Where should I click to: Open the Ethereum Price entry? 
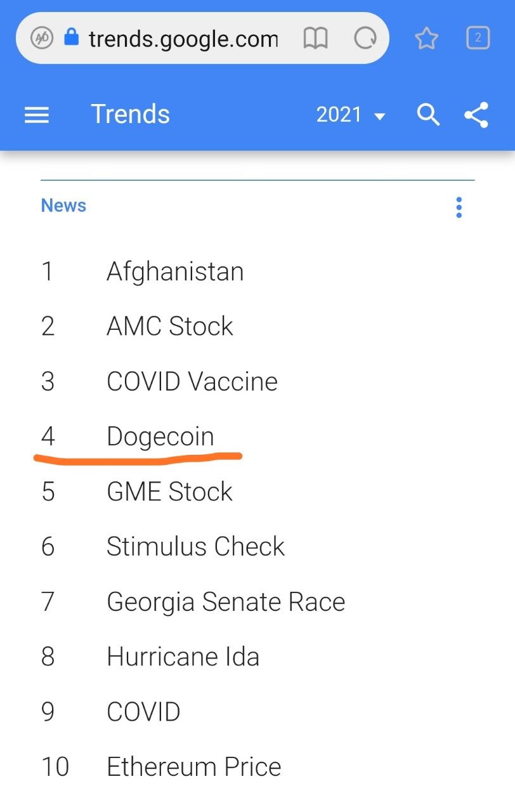point(193,767)
